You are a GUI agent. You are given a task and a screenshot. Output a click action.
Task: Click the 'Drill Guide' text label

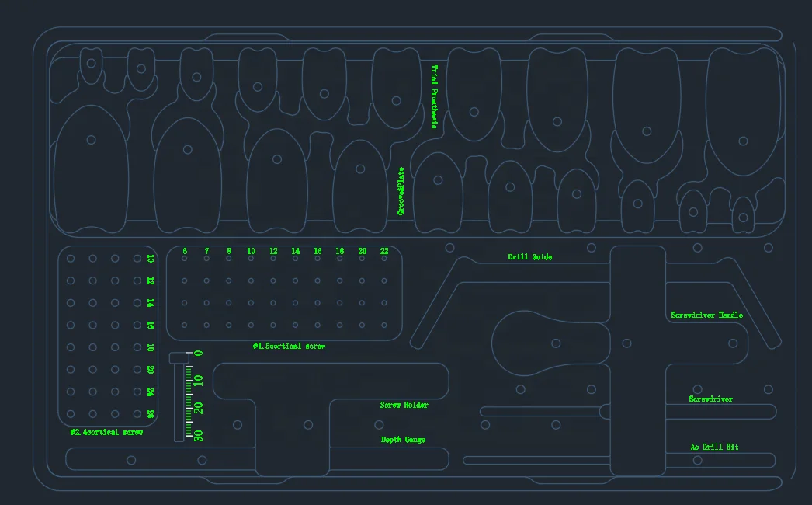[529, 256]
